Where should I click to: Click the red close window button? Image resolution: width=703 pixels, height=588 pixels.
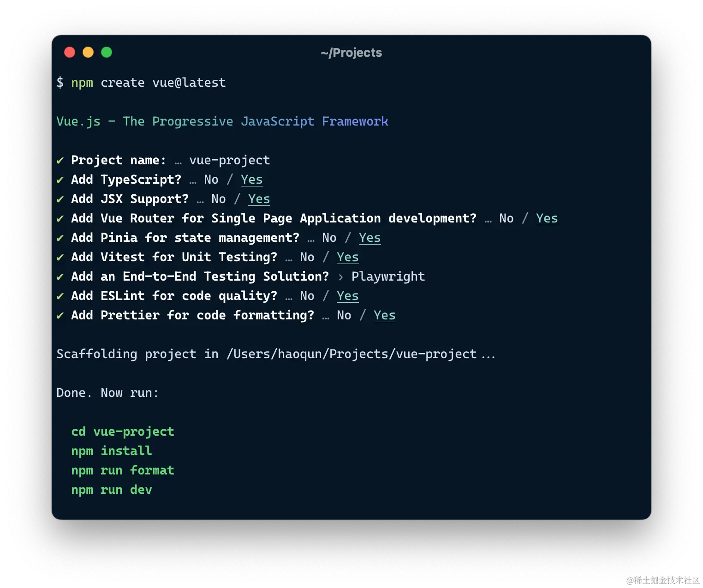(70, 52)
